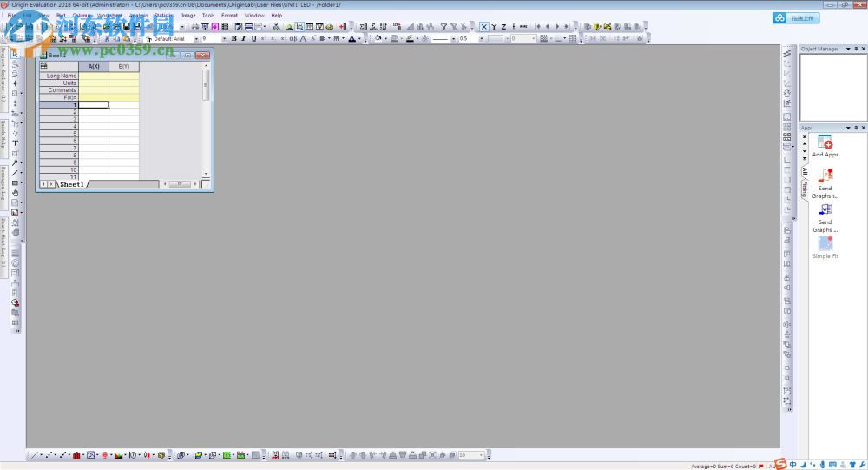The height and width of the screenshot is (470, 868).
Task: Click the font color A icon
Action: coord(352,39)
